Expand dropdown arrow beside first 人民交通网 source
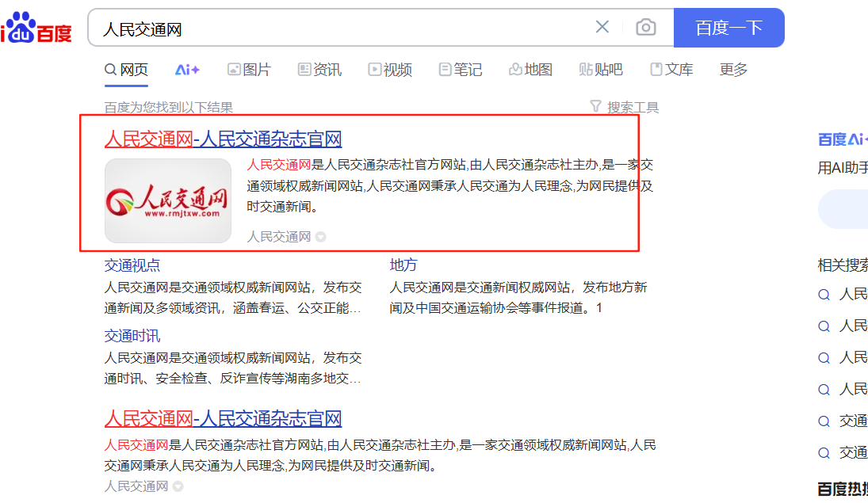 [x=320, y=237]
